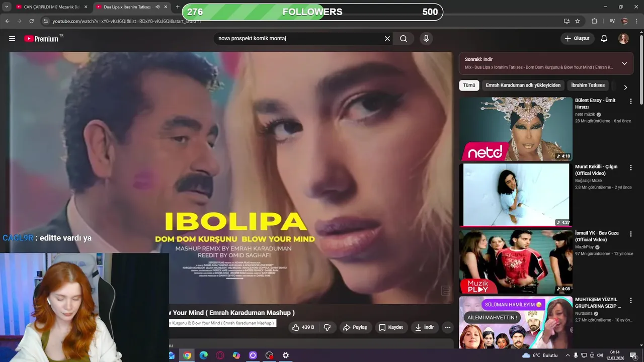Open YouTube notifications bell
Image resolution: width=644 pixels, height=362 pixels.
(604, 39)
